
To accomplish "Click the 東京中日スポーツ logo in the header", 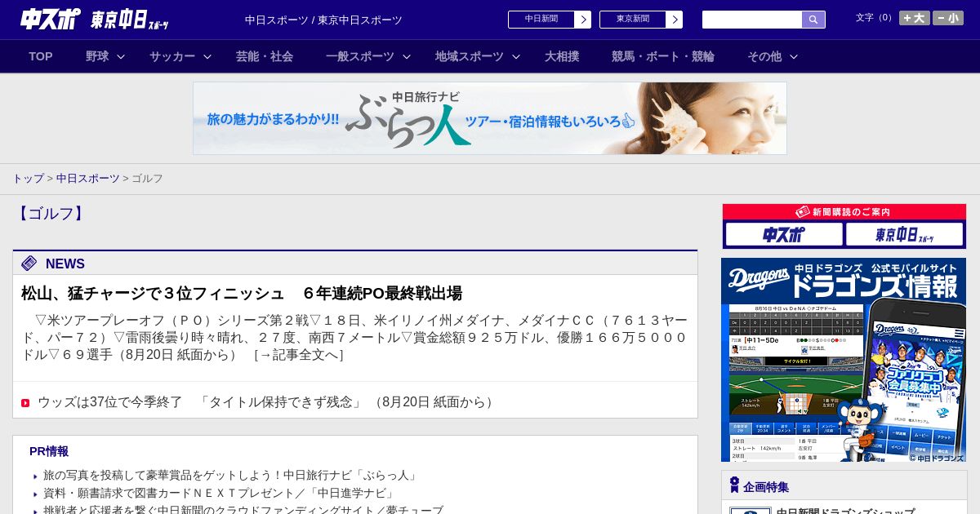I will (130, 20).
